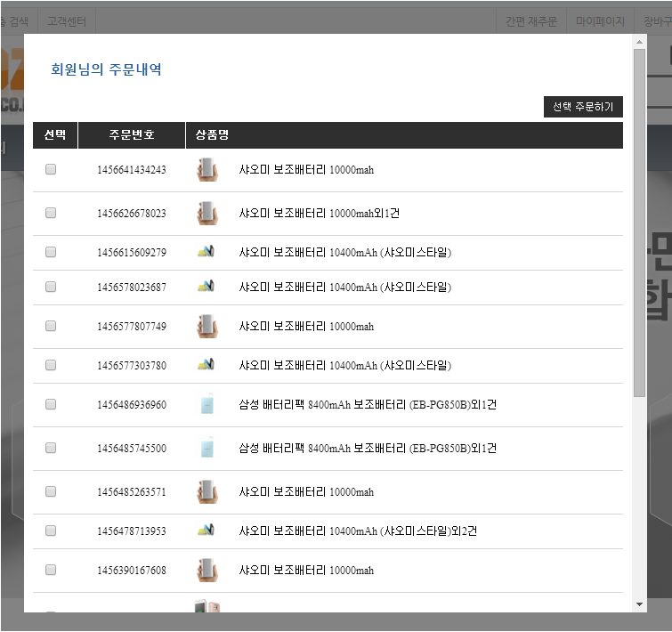Click product icon for order 1456615609279

pyautogui.click(x=206, y=253)
